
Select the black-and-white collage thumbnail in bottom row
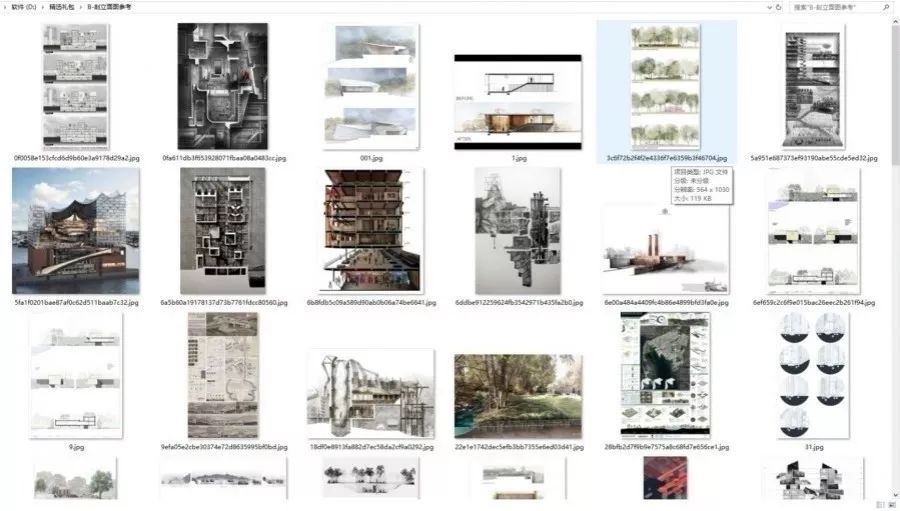point(813,478)
